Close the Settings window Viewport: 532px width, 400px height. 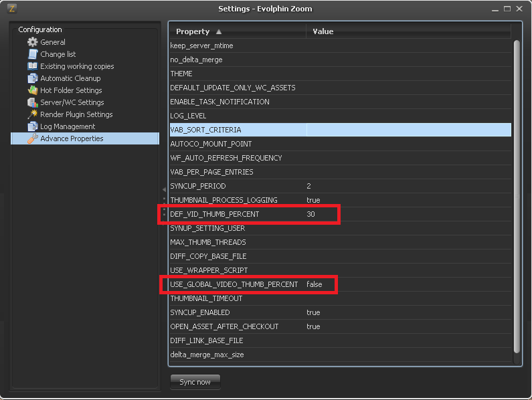tap(519, 9)
